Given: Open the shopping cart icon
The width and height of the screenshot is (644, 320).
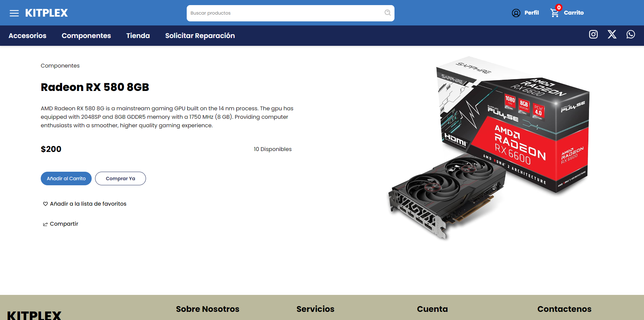Looking at the screenshot, I should pyautogui.click(x=554, y=13).
